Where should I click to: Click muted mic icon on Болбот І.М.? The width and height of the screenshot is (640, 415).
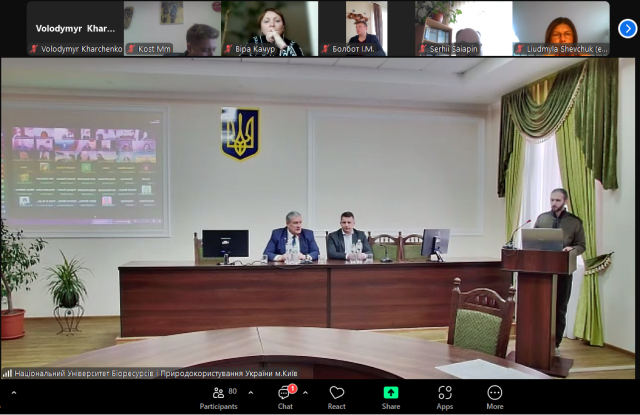[x=326, y=49]
